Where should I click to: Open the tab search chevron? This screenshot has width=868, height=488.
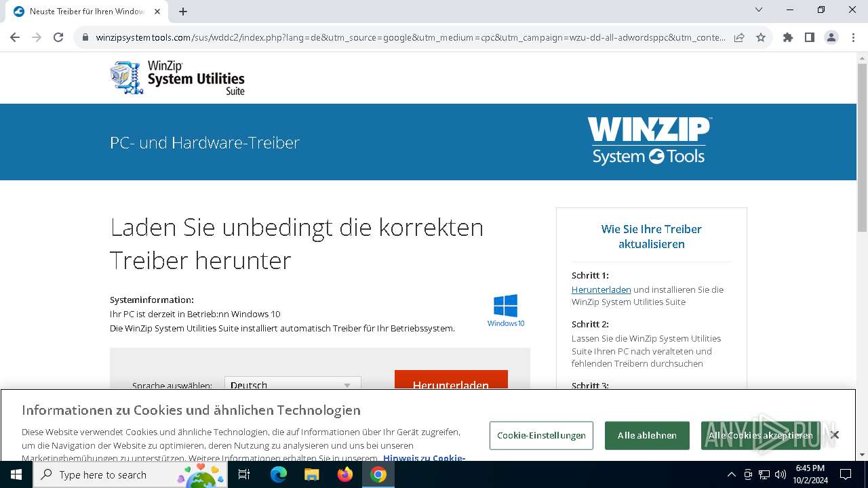click(x=759, y=9)
